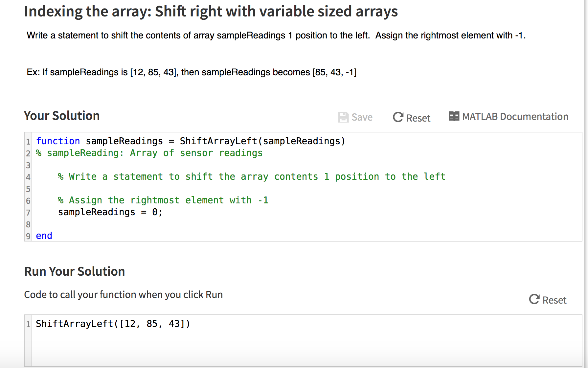Click the comment on line 4 about shifting
Image resolution: width=588 pixels, height=368 pixels.
click(252, 176)
